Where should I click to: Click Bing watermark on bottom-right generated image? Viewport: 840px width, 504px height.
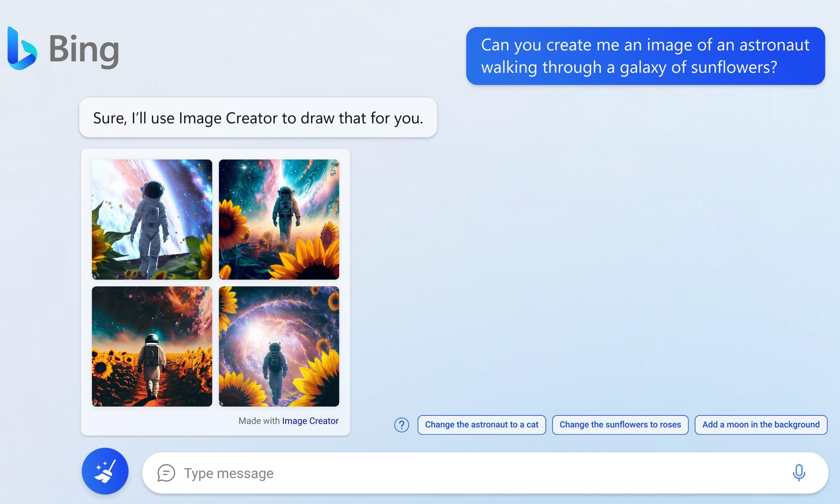[x=222, y=404]
